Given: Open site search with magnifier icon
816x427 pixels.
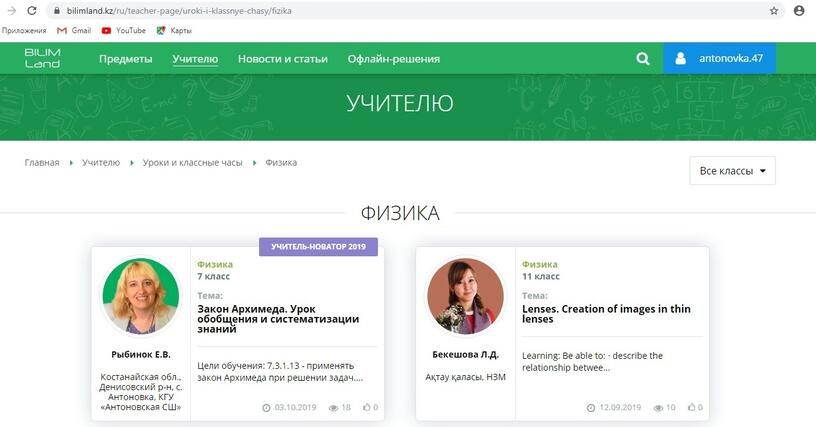Looking at the screenshot, I should tap(643, 59).
